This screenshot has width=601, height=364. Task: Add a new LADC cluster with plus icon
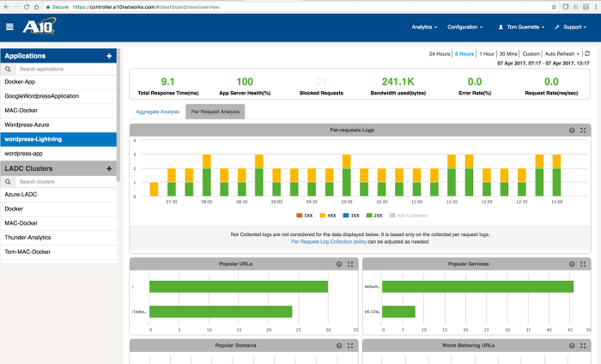click(109, 168)
